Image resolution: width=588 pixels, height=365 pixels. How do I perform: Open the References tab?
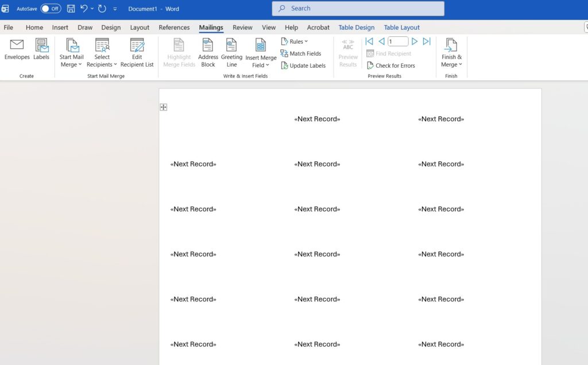pyautogui.click(x=174, y=28)
